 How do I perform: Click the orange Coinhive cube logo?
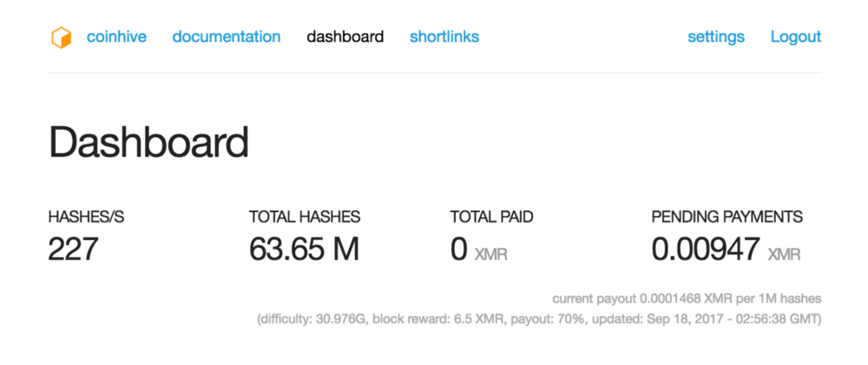(60, 37)
